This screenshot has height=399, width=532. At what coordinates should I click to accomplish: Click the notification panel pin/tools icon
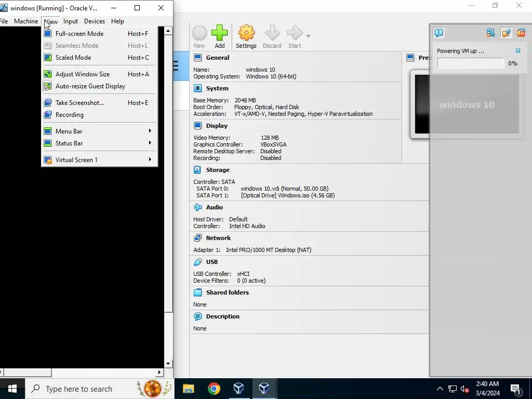506,33
